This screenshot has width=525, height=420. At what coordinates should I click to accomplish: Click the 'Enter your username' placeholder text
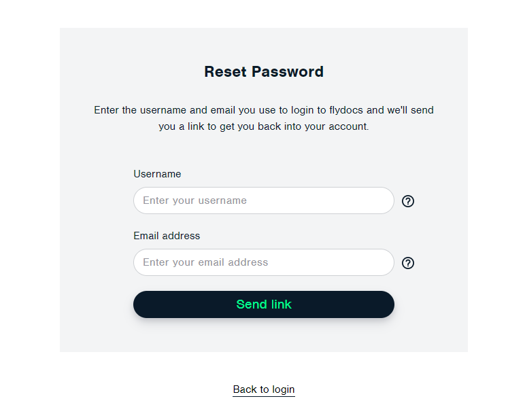point(194,200)
